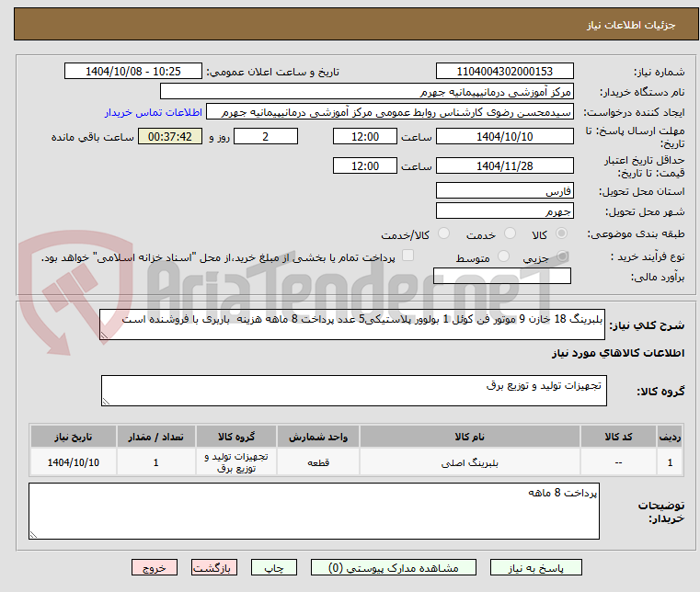700x592 pixels.
Task: Click the ردیف column header
Action: pyautogui.click(x=670, y=437)
